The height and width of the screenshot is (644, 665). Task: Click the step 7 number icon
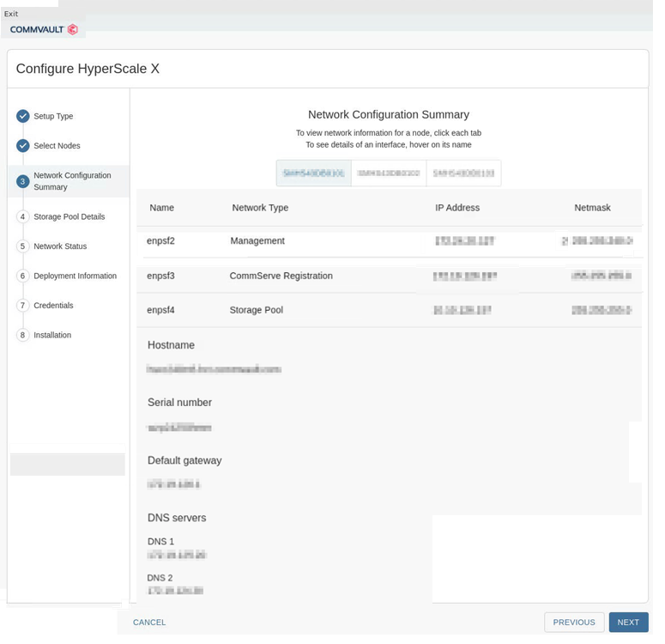tap(23, 306)
